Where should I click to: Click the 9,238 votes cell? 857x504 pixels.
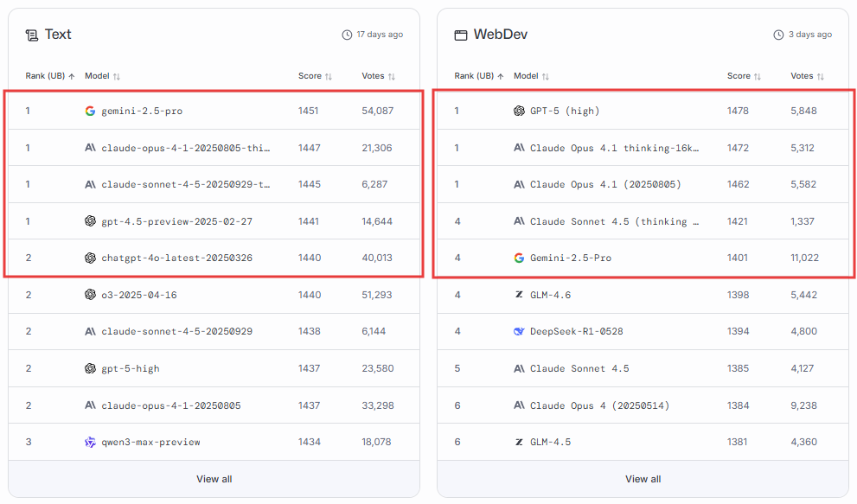point(804,405)
